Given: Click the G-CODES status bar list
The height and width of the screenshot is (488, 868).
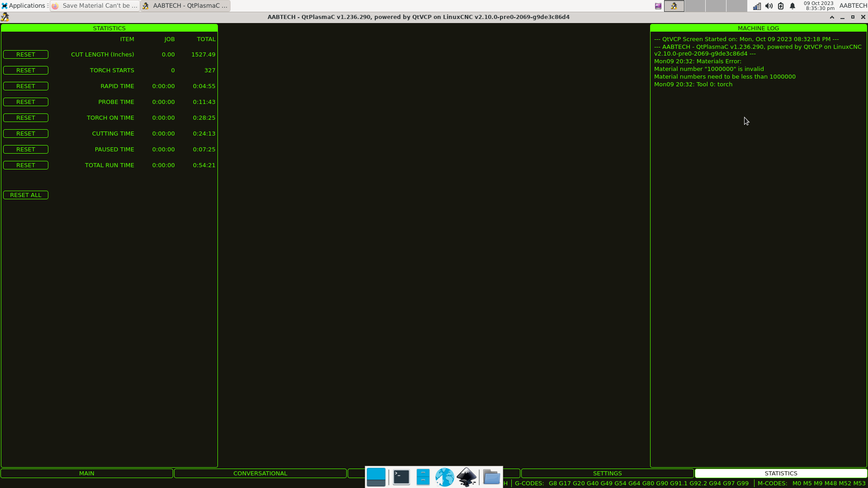Looking at the screenshot, I should tap(632, 483).
